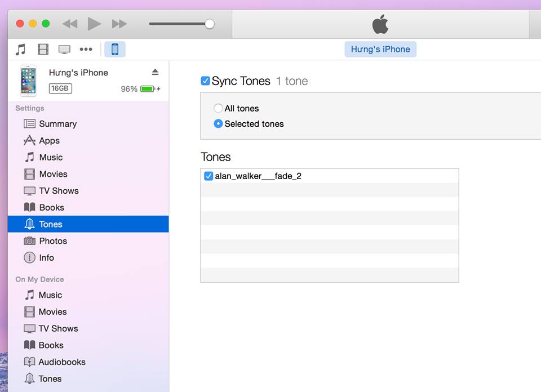Viewport: 541px width, 392px height.
Task: Choose the Selected tones radio option
Action: (x=218, y=124)
